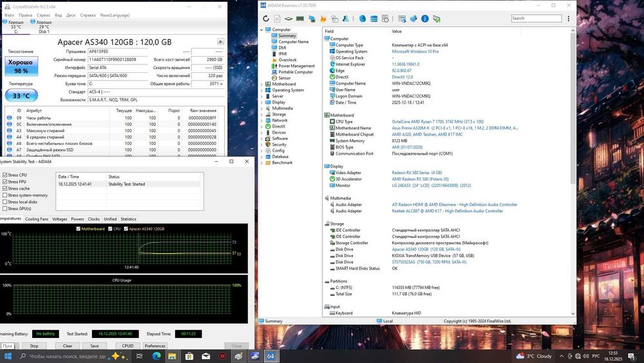Click the volume speaker icon in system tray
This screenshot has width=644, height=363.
point(585,356)
